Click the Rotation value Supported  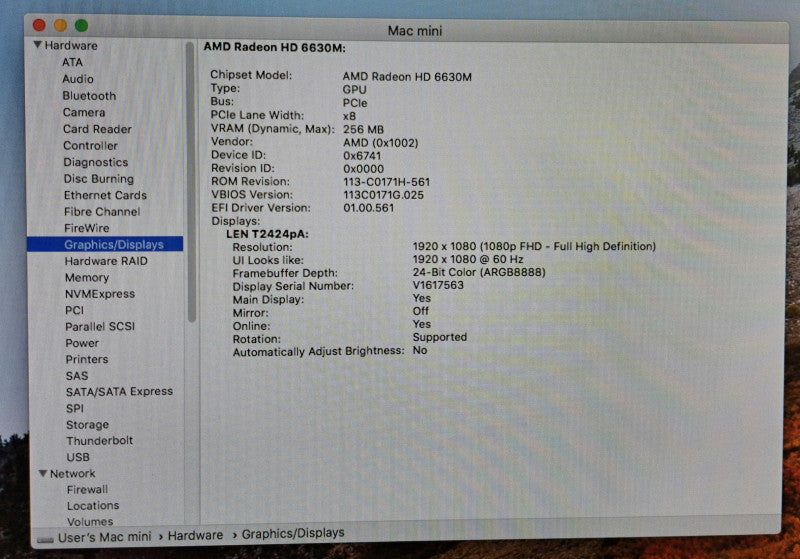pyautogui.click(x=439, y=337)
